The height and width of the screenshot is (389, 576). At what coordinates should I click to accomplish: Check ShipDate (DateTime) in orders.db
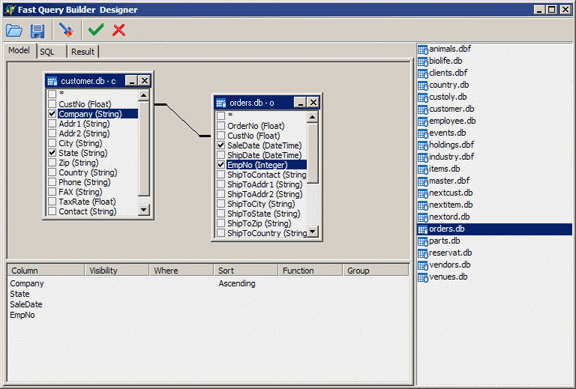click(x=221, y=155)
